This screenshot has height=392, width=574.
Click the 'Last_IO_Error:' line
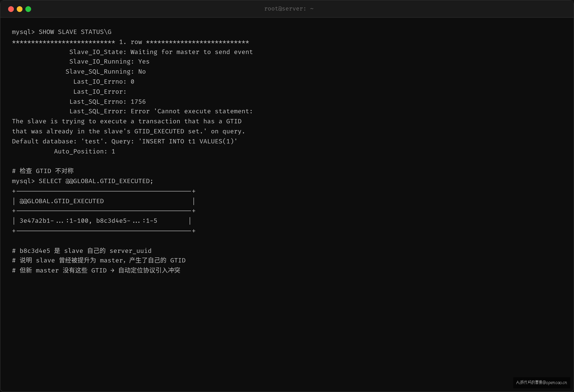(100, 92)
